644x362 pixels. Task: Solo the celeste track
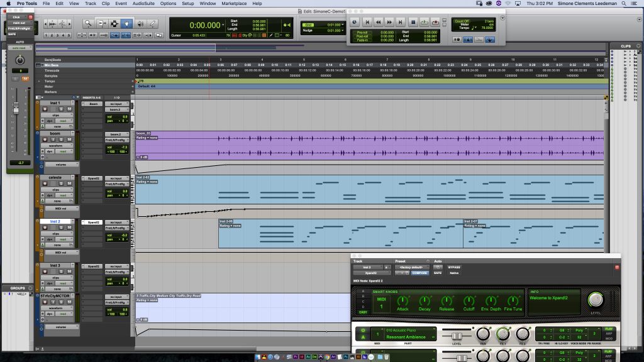tap(61, 184)
